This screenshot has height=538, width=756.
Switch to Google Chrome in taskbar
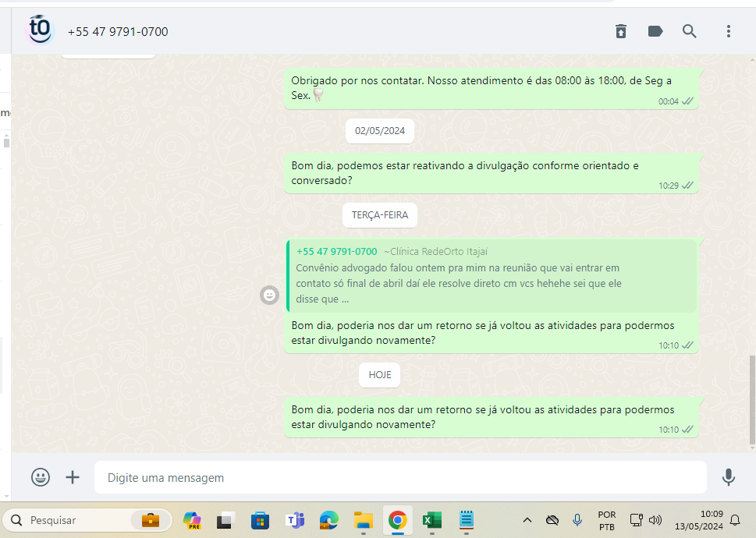(398, 520)
